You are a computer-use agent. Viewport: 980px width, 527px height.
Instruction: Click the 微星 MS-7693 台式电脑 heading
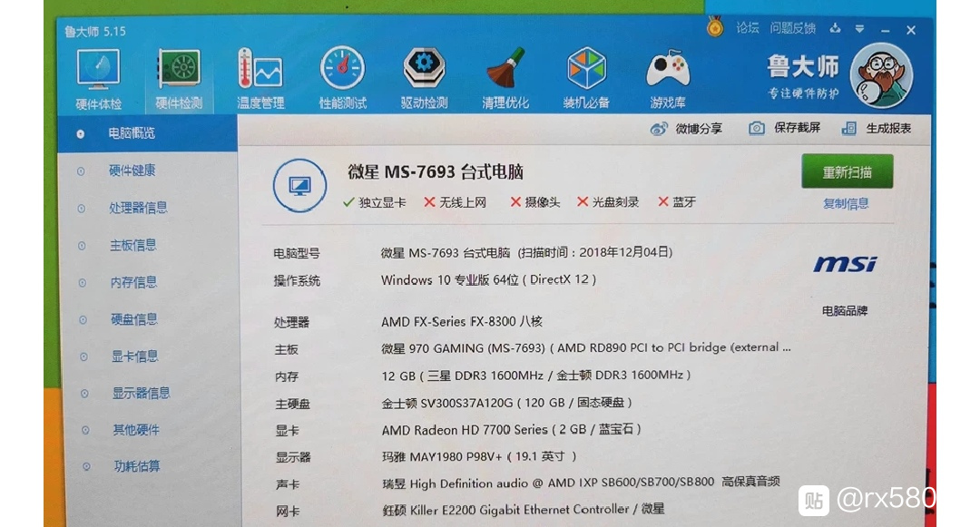[x=436, y=171]
